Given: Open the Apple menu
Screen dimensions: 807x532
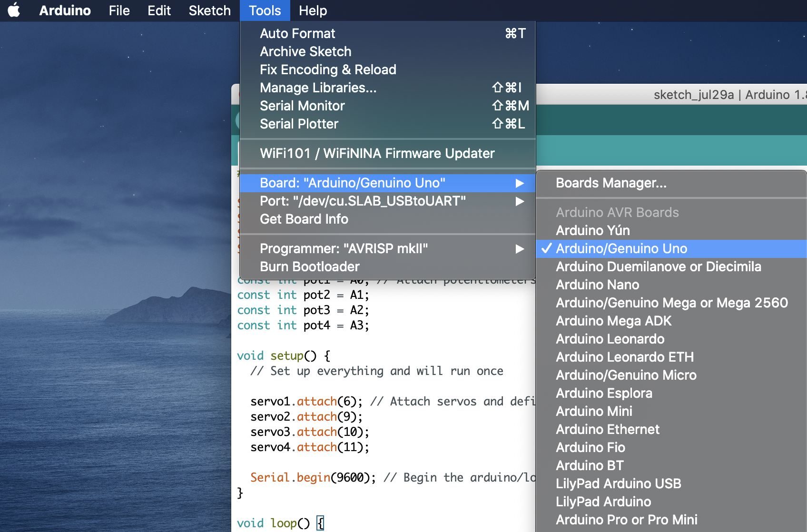Looking at the screenshot, I should click(14, 10).
